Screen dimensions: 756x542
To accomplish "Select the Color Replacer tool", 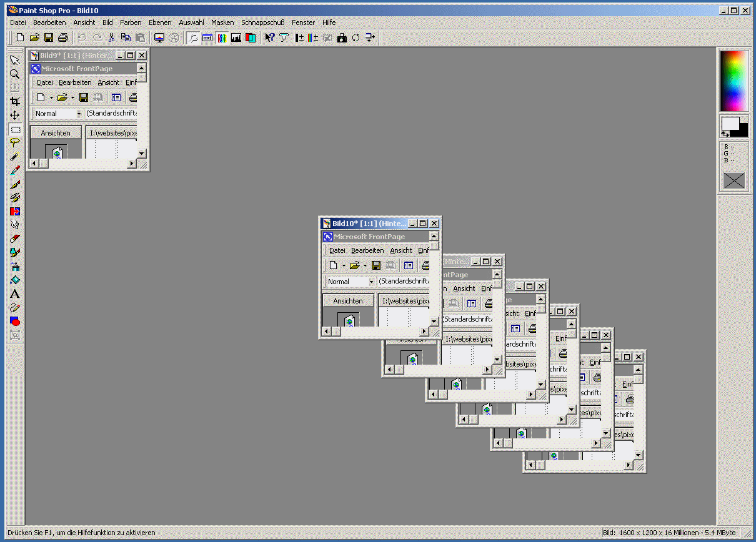I will pos(15,211).
